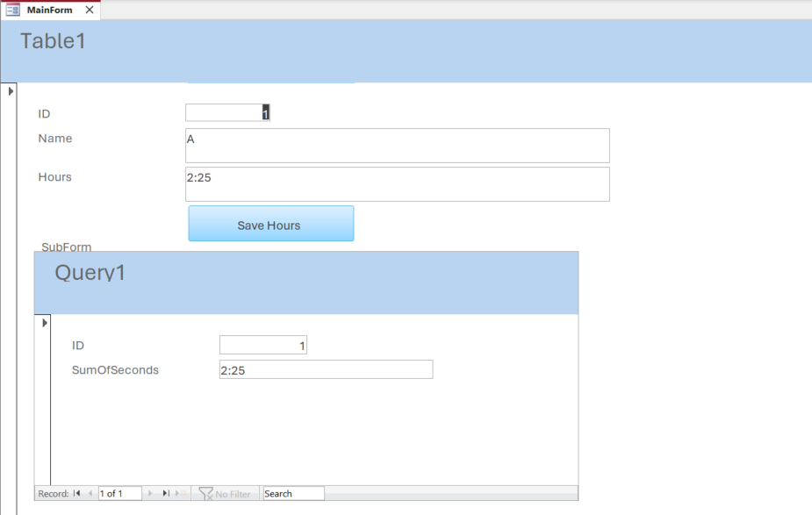The height and width of the screenshot is (515, 812).
Task: Focus the main form ID field
Action: tap(227, 112)
